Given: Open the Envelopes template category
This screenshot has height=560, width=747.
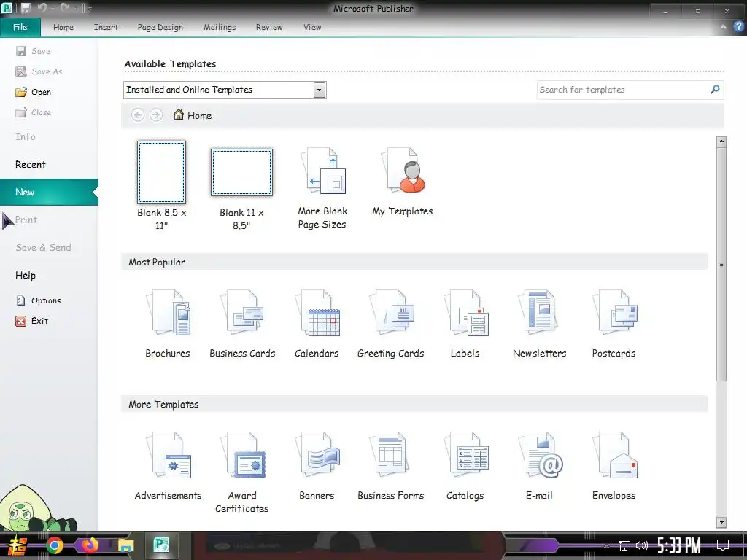Looking at the screenshot, I should [x=614, y=467].
